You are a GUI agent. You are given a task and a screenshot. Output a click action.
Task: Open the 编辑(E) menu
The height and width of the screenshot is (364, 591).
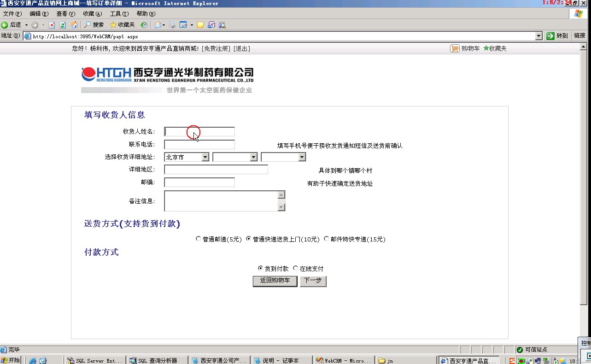[x=39, y=14]
